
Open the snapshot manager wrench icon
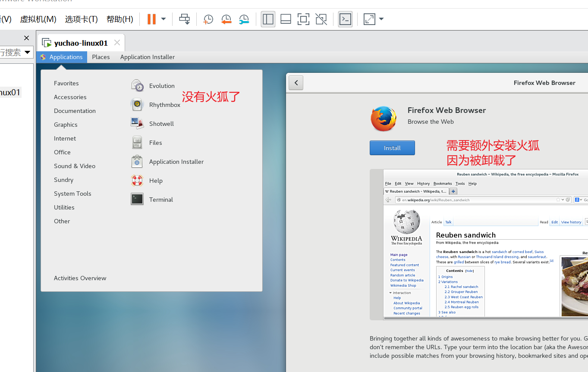[x=244, y=19]
